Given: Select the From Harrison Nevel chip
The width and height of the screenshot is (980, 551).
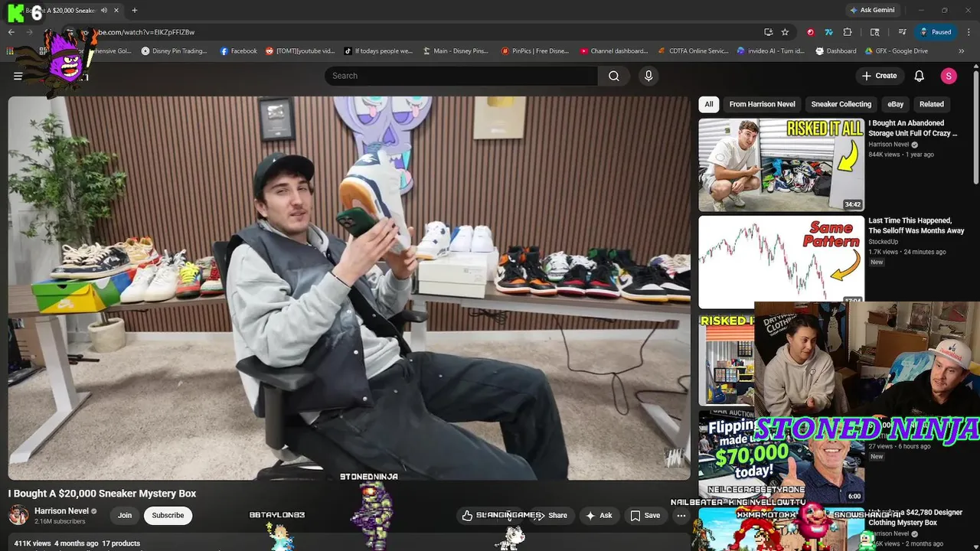Looking at the screenshot, I should click(762, 104).
